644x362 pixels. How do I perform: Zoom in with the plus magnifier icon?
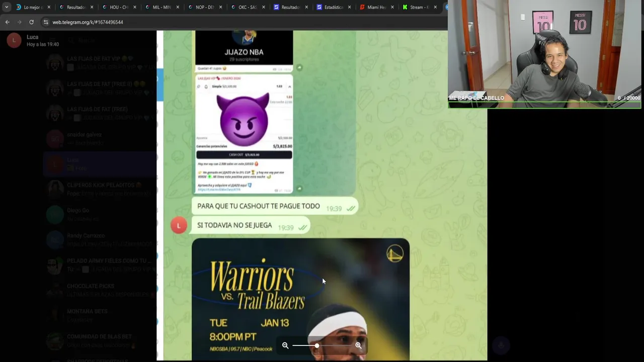(x=359, y=345)
